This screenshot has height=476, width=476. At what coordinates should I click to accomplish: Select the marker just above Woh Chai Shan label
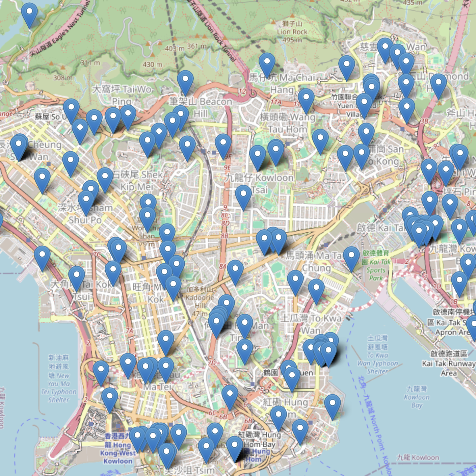click(x=148, y=219)
